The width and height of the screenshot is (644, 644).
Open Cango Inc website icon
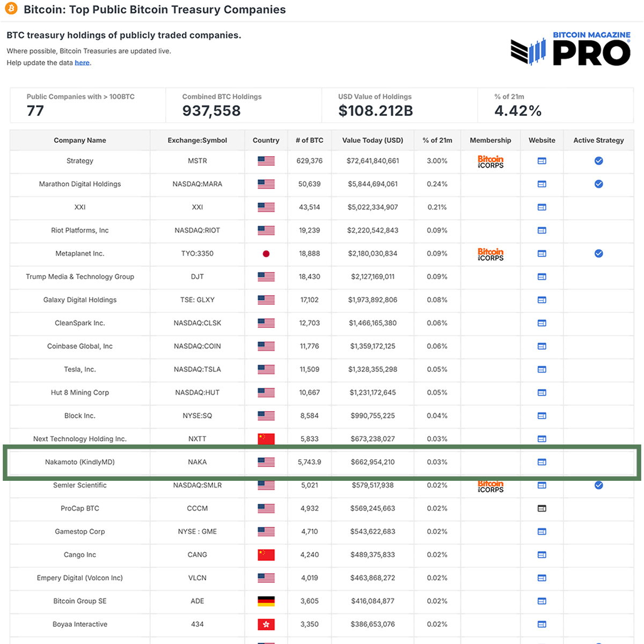pos(542,555)
